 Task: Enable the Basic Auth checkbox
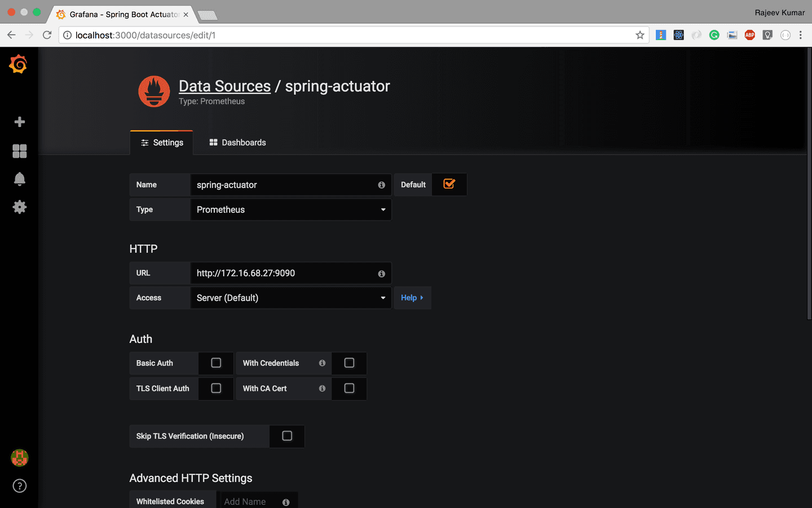[216, 363]
